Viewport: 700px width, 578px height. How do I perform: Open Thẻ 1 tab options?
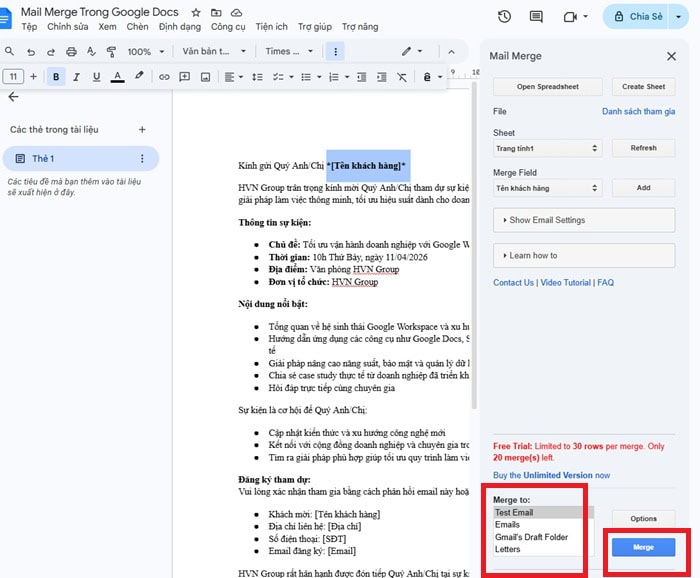point(142,158)
